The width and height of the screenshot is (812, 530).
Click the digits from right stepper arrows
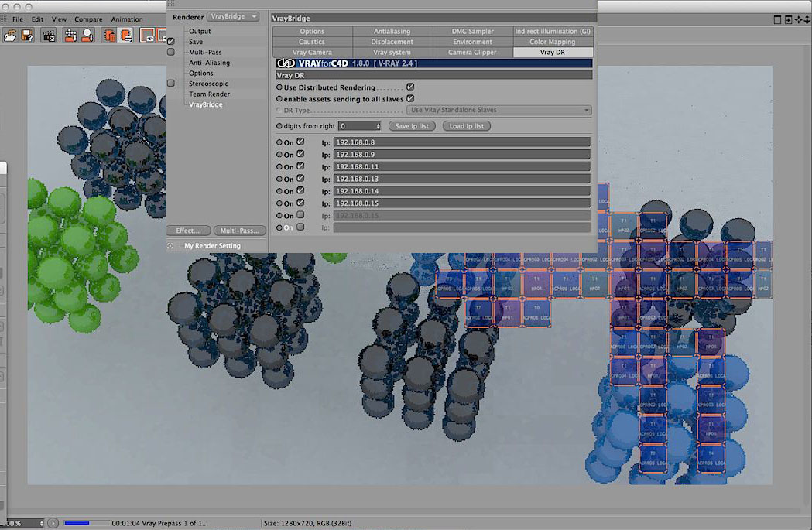click(378, 126)
